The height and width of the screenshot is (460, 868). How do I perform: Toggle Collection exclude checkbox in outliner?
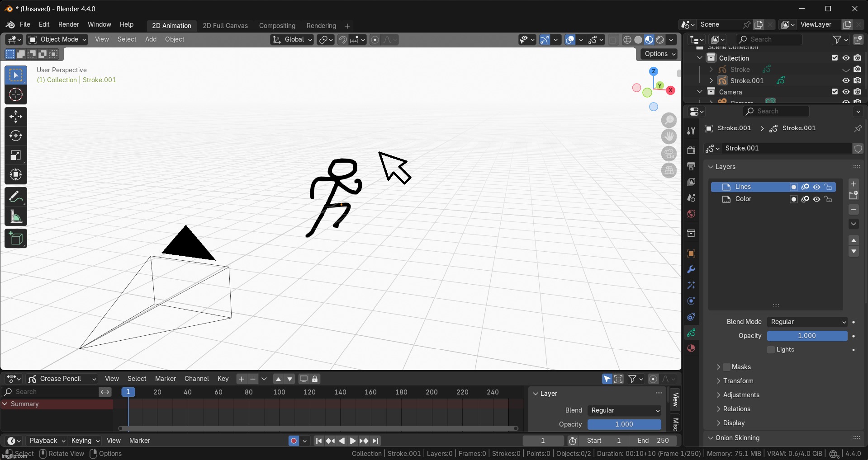[835, 58]
